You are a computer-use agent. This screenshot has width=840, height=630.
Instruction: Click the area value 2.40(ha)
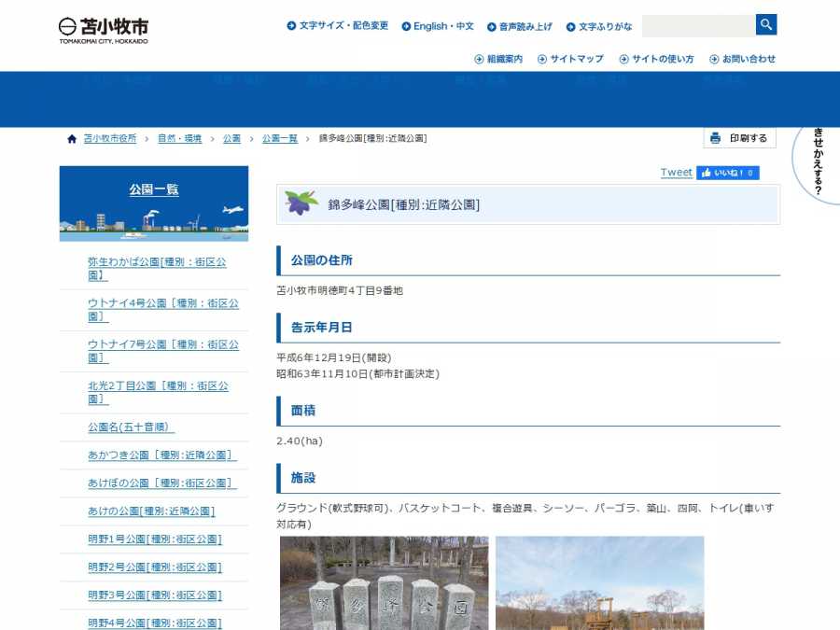tap(300, 441)
